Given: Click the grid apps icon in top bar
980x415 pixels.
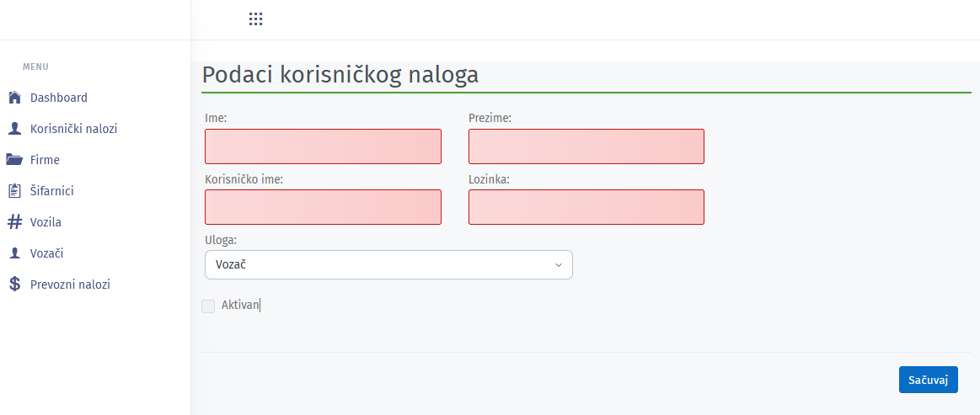Looking at the screenshot, I should click(256, 19).
